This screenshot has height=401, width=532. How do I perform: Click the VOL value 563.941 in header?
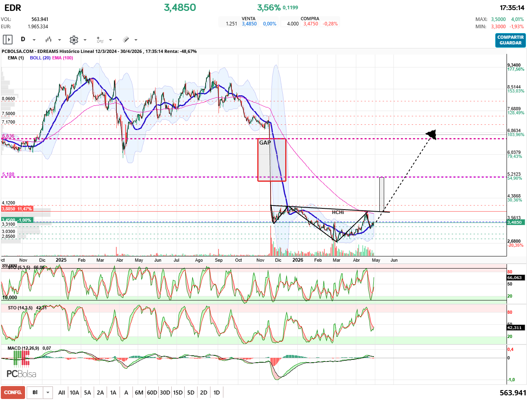[x=40, y=19]
